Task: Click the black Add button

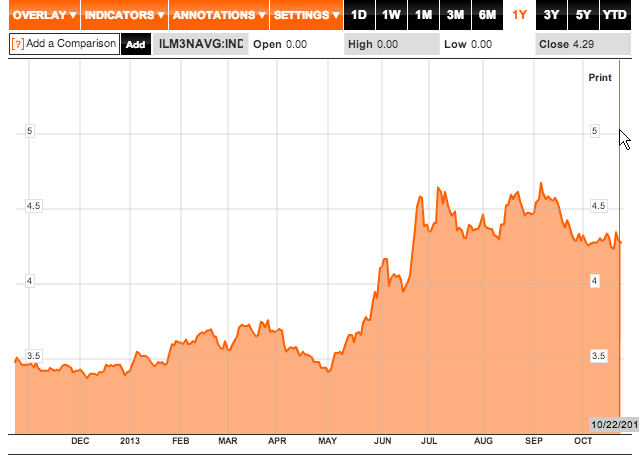Action: point(136,44)
